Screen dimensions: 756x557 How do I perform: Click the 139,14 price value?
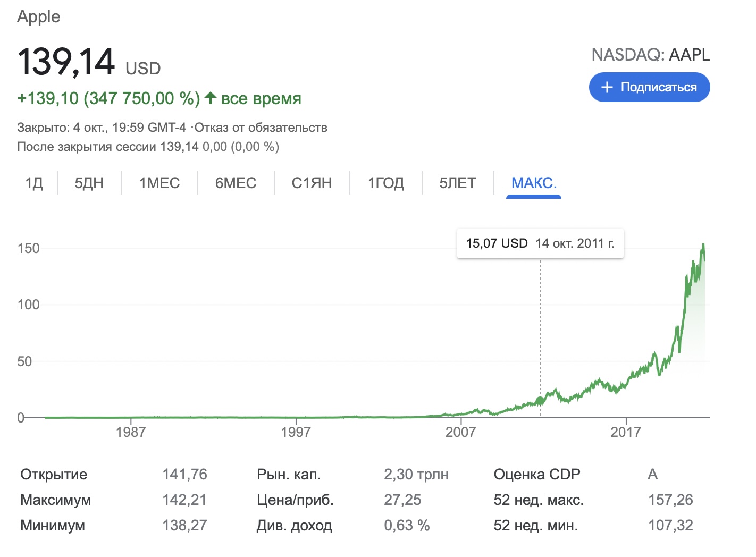[x=66, y=62]
